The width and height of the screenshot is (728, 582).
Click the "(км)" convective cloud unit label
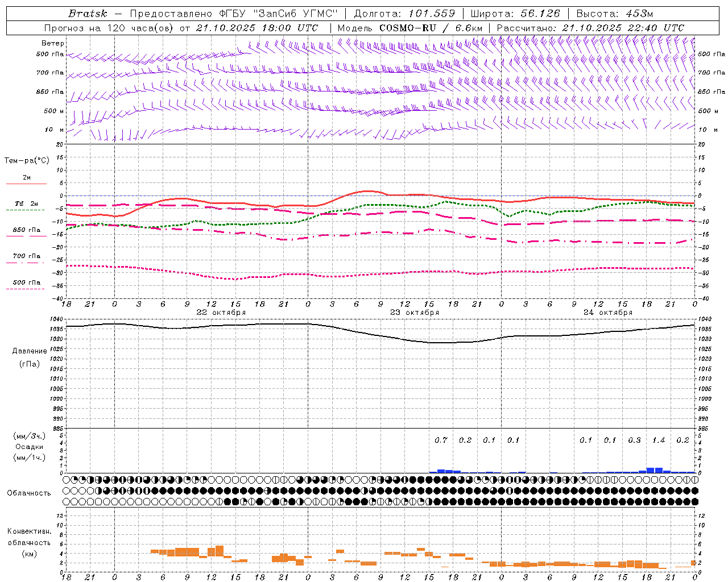click(x=29, y=554)
